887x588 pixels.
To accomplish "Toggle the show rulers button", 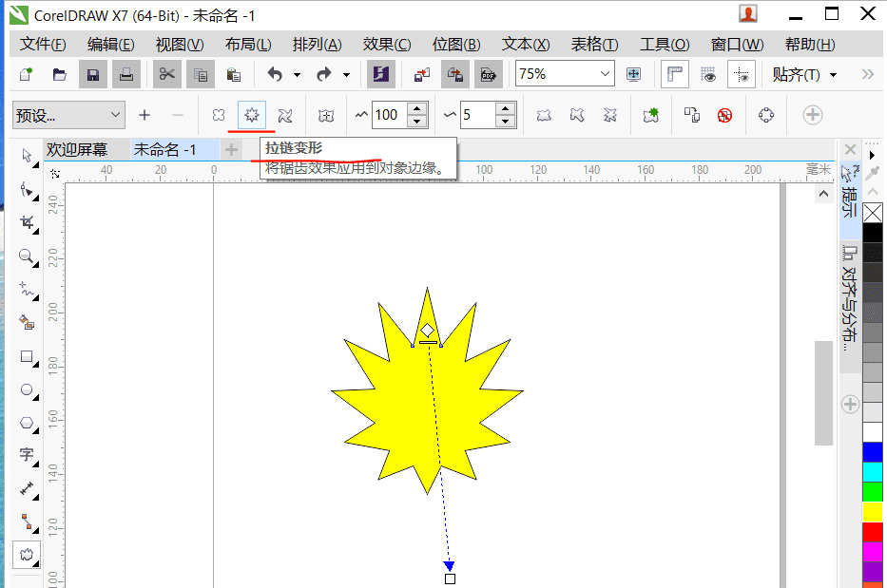I will [675, 74].
